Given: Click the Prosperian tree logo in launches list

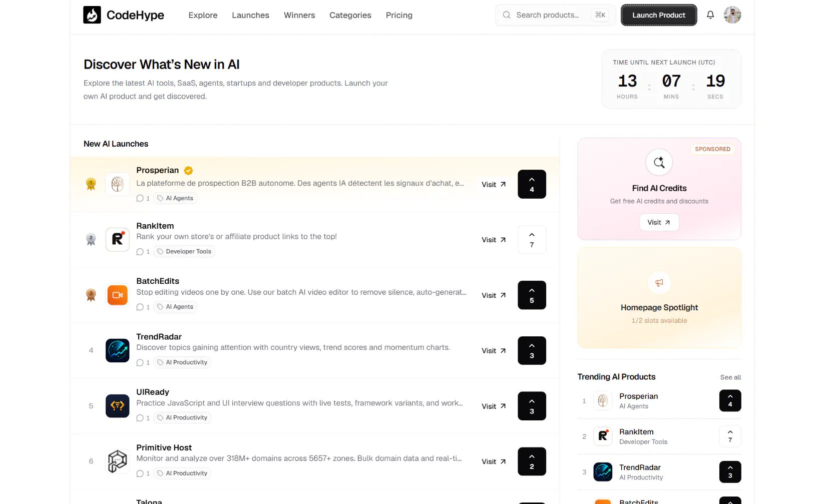Looking at the screenshot, I should pyautogui.click(x=118, y=184).
